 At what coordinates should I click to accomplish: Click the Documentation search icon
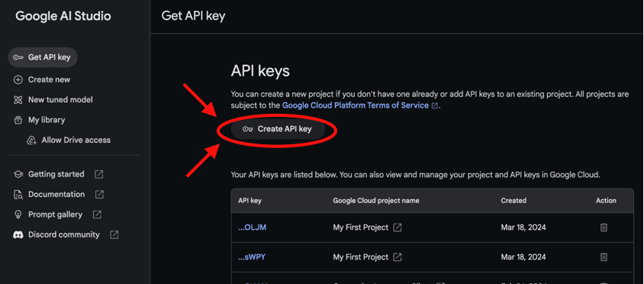click(18, 195)
